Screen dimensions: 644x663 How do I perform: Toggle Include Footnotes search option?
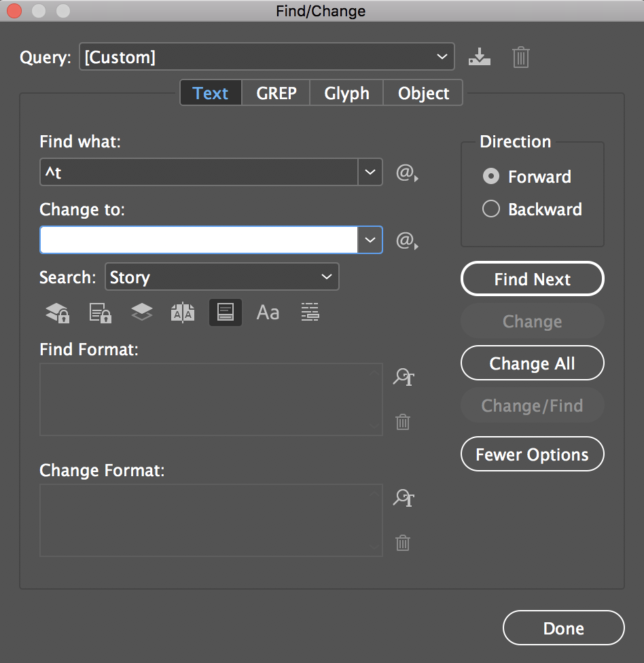coord(226,312)
